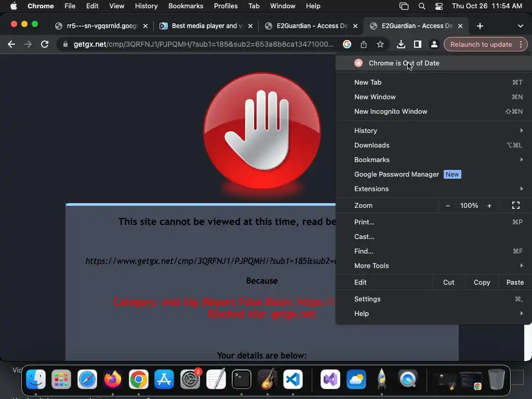
Task: Click Relaunch to update button
Action: pos(481,45)
